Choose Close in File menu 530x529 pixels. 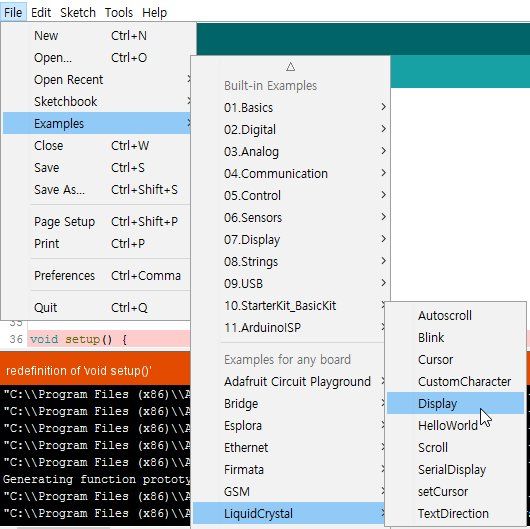pos(97,145)
